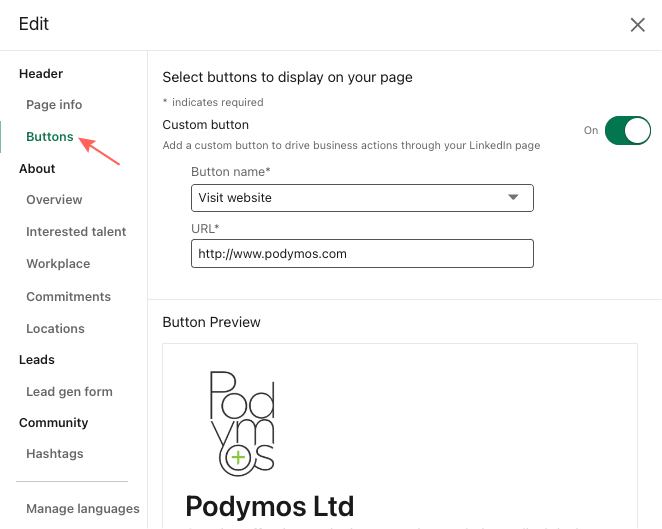This screenshot has width=662, height=529.
Task: Click the Podymos logo in preview
Action: tap(242, 421)
